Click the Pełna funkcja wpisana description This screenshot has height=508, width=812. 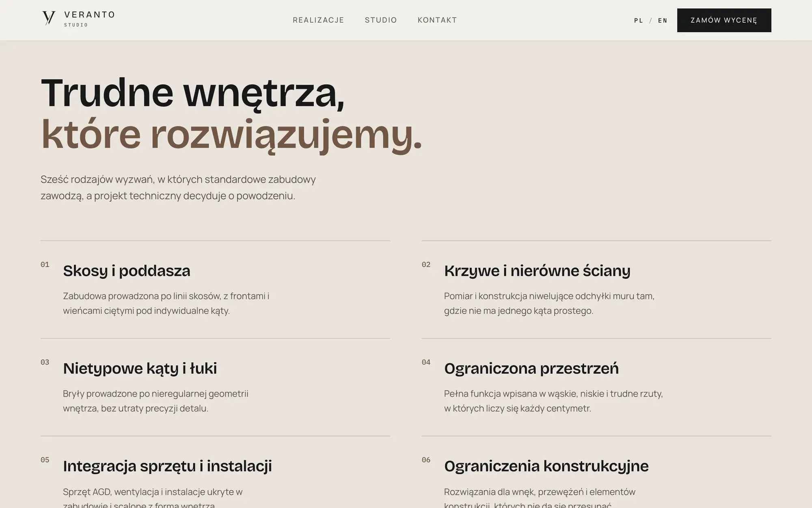point(553,401)
